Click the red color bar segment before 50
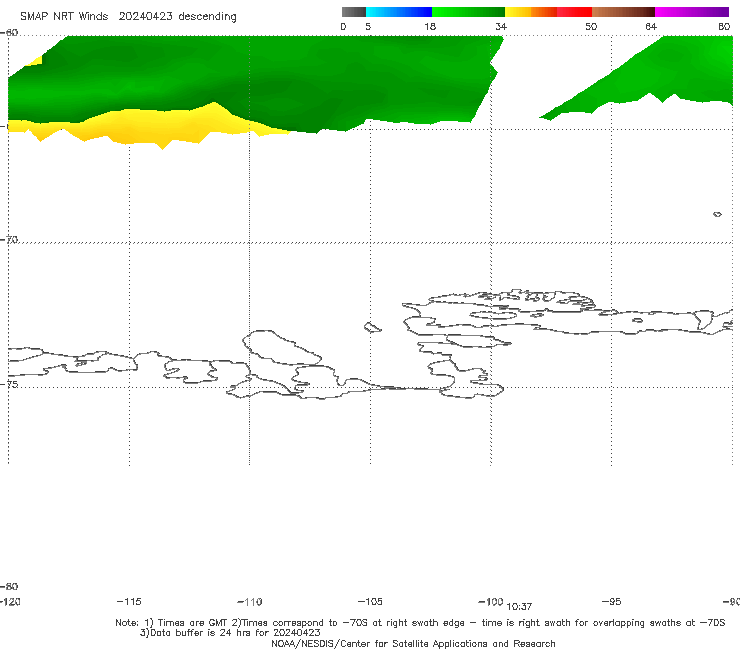The height and width of the screenshot is (650, 740). point(574,12)
